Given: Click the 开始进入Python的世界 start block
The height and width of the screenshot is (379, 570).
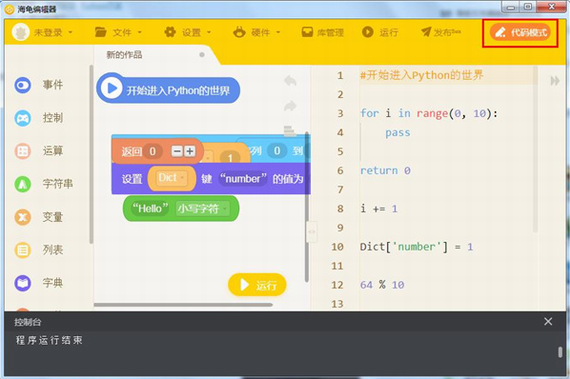Looking at the screenshot, I should [x=178, y=90].
